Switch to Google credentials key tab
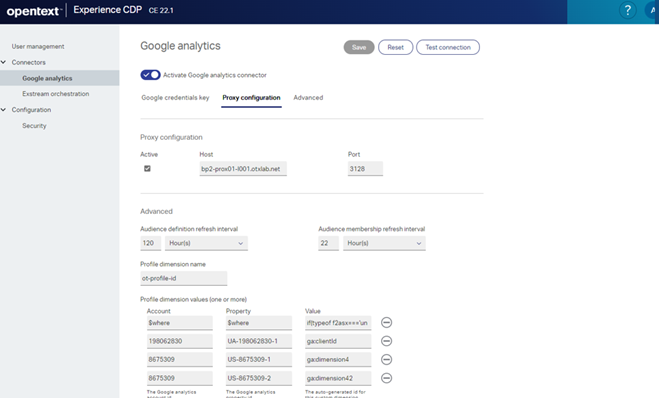659x398 pixels. click(175, 98)
